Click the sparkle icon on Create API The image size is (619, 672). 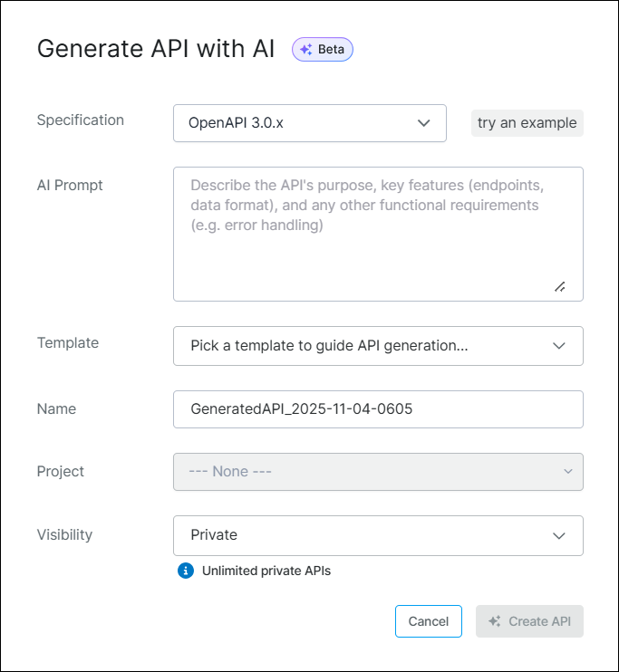495,621
